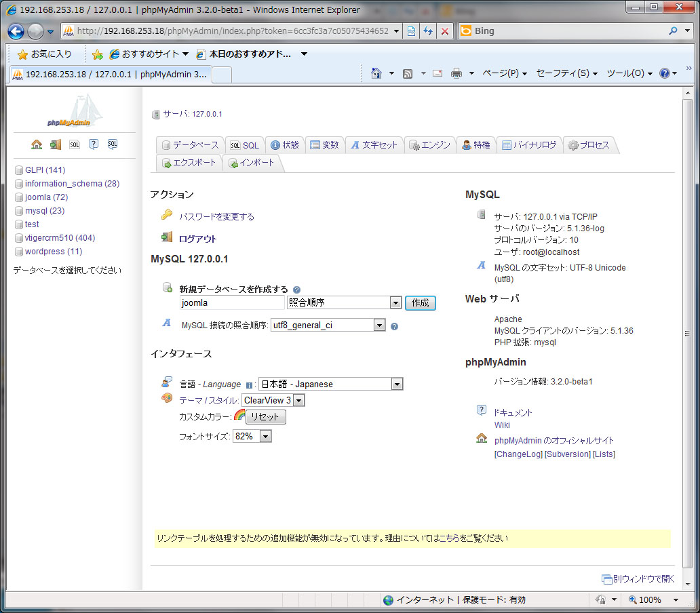
Task: Open the [ChangeLog] link
Action: (518, 454)
